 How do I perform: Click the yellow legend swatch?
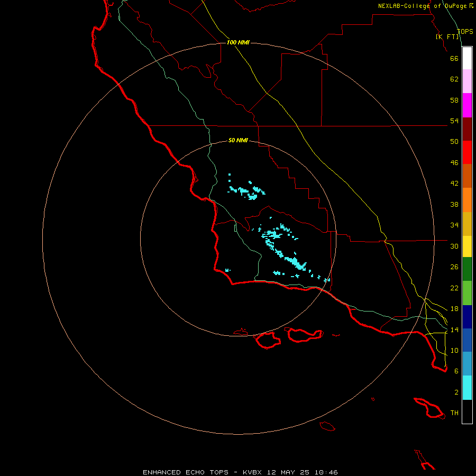[x=467, y=246]
